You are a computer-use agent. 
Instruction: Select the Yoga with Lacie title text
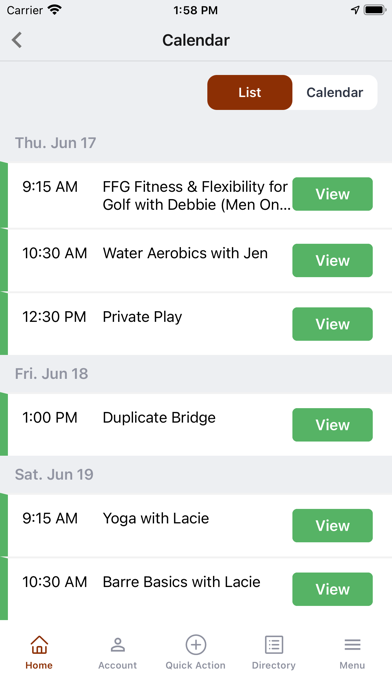[156, 518]
